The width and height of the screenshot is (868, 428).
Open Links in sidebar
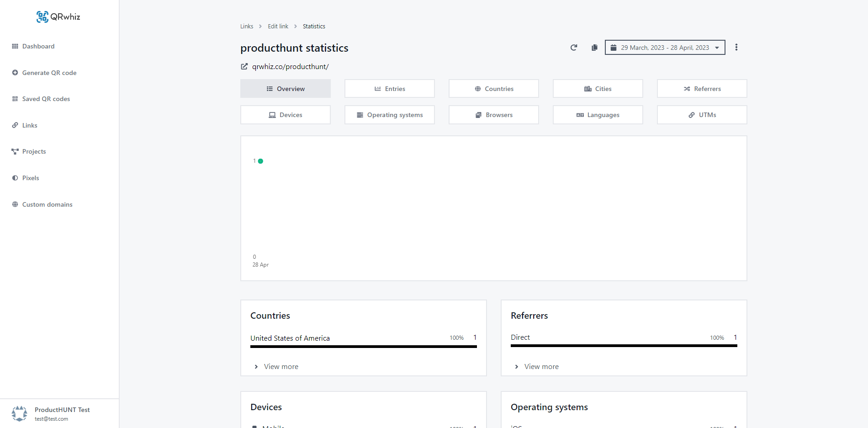pos(30,125)
